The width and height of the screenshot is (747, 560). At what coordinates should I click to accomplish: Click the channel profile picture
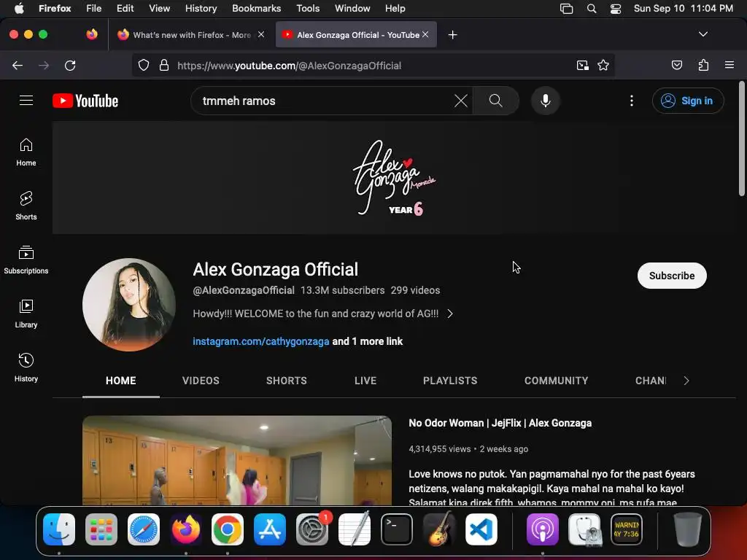pyautogui.click(x=129, y=305)
